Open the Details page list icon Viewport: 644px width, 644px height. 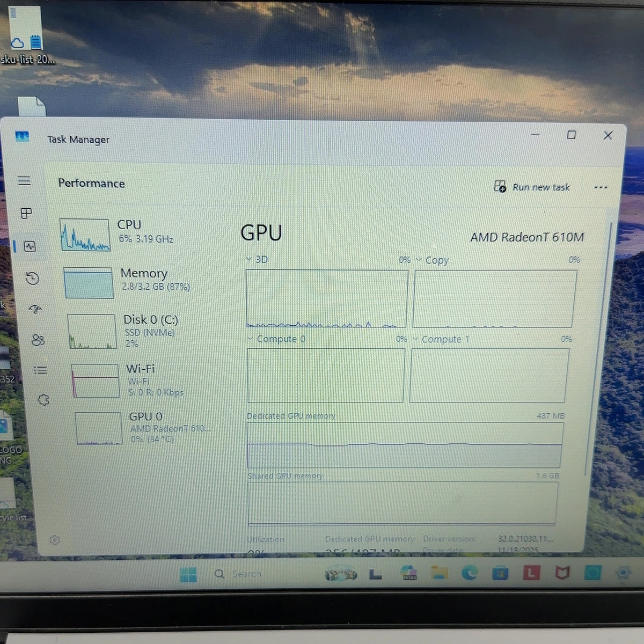click(41, 370)
